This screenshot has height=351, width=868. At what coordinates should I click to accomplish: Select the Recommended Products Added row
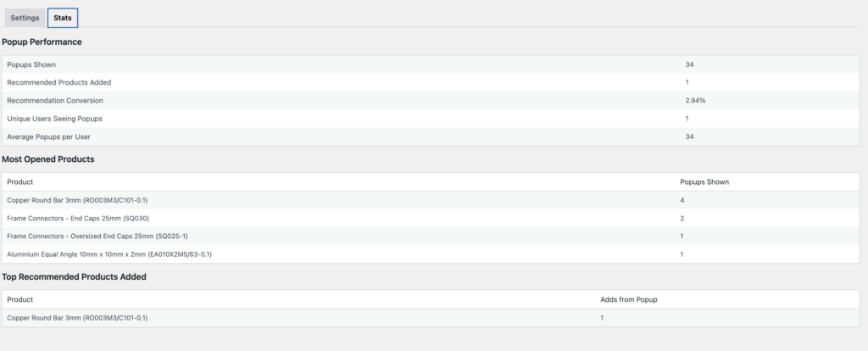[59, 82]
